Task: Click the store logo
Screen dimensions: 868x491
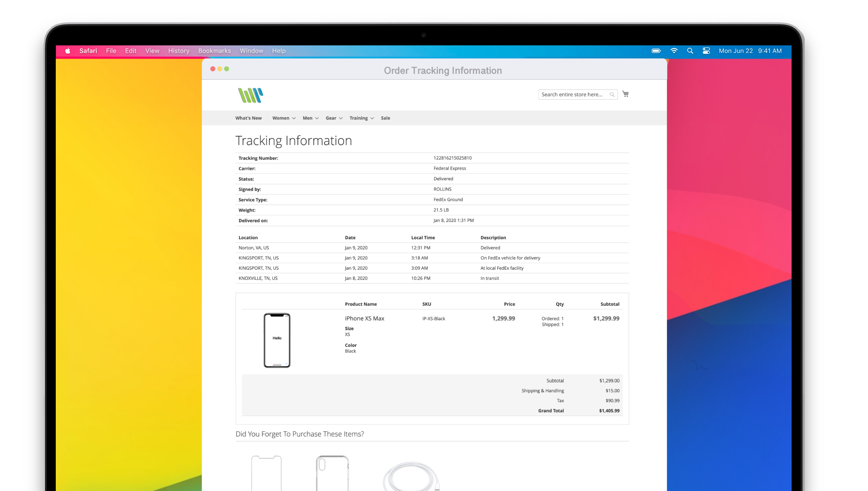Action: click(x=250, y=95)
